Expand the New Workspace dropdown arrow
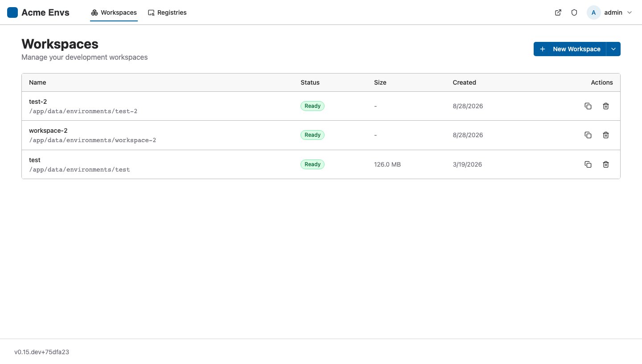This screenshot has width=642, height=364. pyautogui.click(x=613, y=49)
